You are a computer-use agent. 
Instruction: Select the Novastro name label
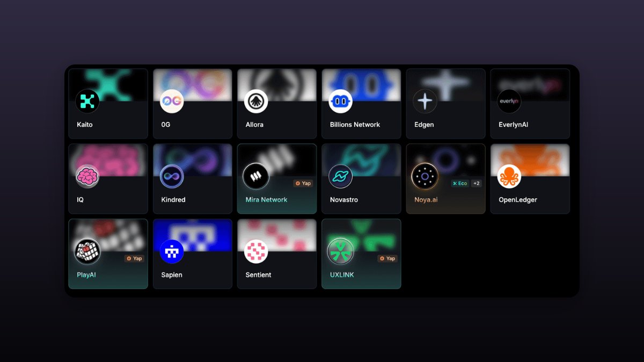coord(344,200)
